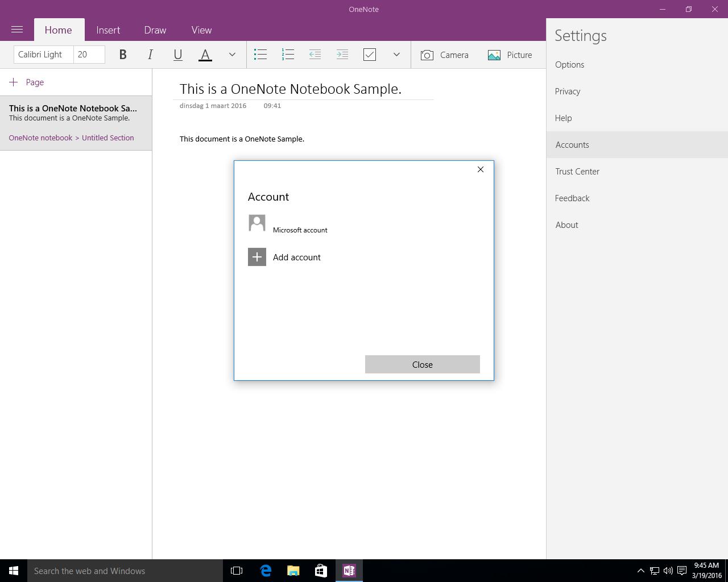Image resolution: width=728 pixels, height=582 pixels.
Task: Toggle bold formatting
Action: (123, 55)
